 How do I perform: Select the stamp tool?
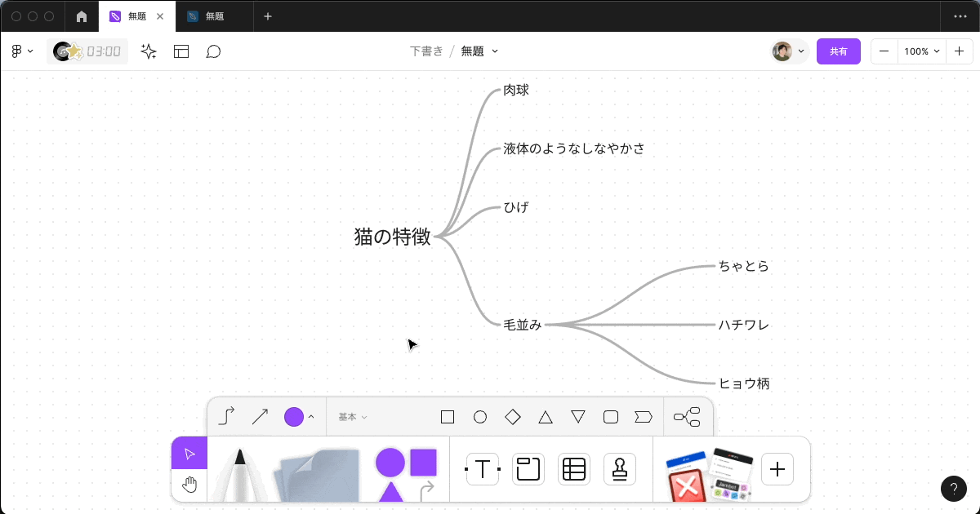click(619, 468)
